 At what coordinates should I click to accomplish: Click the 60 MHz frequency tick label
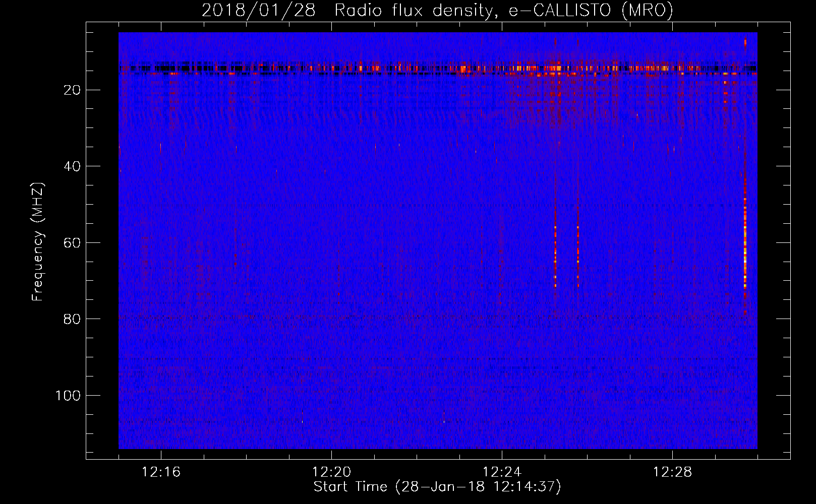(72, 243)
